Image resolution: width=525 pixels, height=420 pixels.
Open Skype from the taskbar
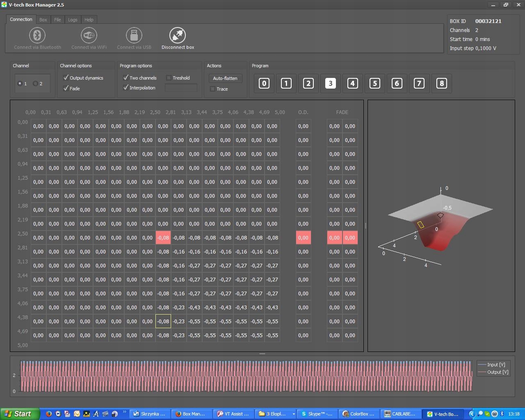click(x=317, y=414)
